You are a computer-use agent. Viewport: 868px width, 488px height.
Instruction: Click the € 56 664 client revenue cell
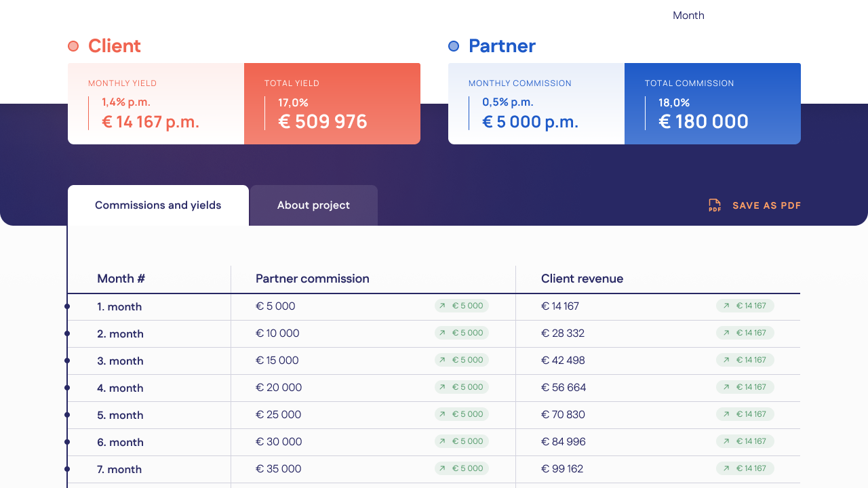point(564,388)
